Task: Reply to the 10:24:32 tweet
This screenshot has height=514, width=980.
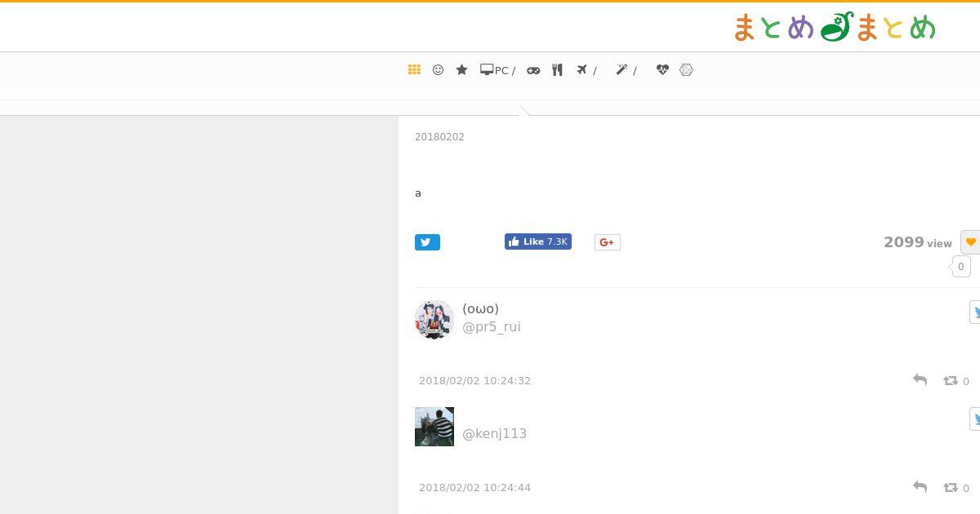Action: (920, 380)
